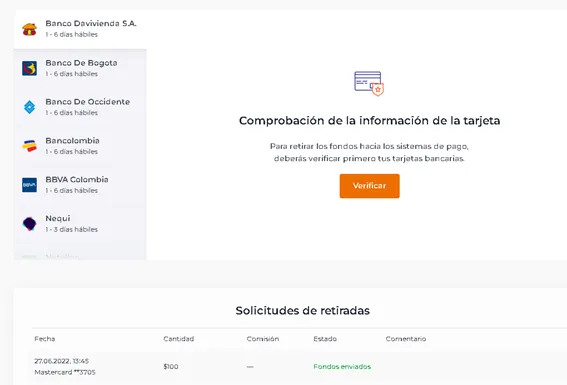Click the BBVA Colombia blue logo
Image resolution: width=567 pixels, height=385 pixels.
point(29,185)
